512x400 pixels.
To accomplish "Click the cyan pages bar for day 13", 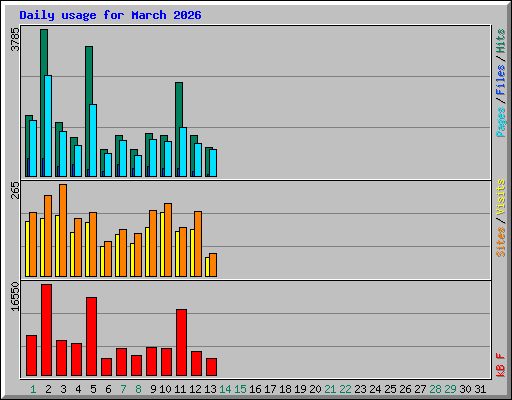I will pyautogui.click(x=213, y=163).
